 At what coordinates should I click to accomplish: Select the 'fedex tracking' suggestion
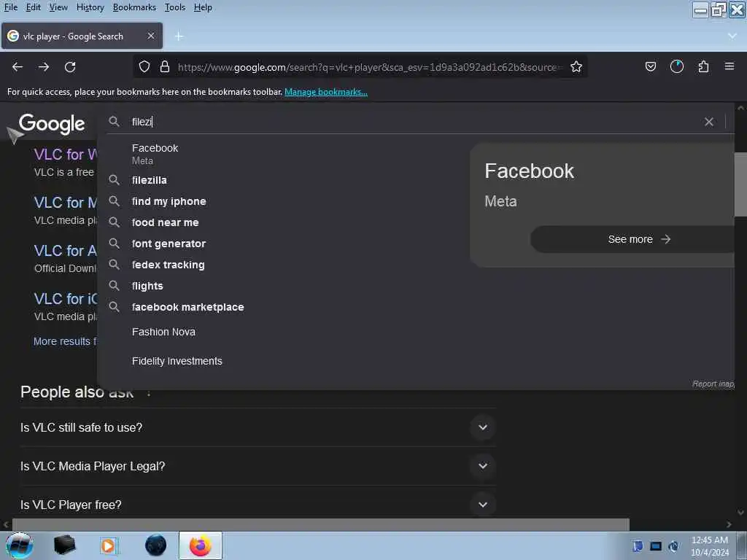pos(169,265)
